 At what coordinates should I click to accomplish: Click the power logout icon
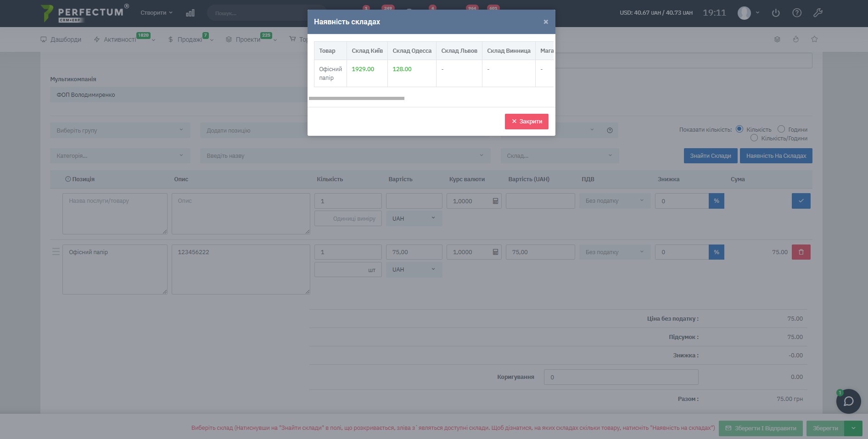tap(776, 13)
